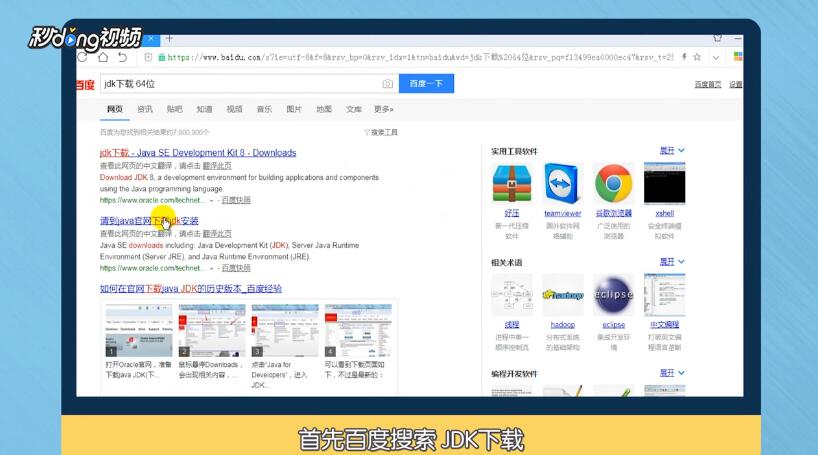Click the 百度一下 search button
This screenshot has height=455, width=818.
point(426,83)
